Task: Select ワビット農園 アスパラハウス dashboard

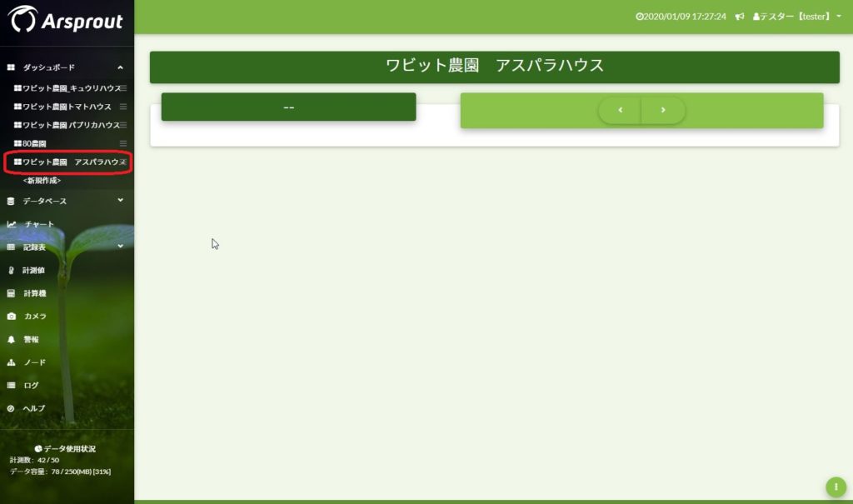Action: coord(70,162)
